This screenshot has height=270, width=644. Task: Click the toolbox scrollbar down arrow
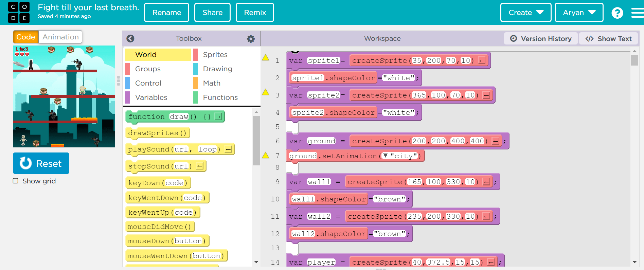click(x=256, y=262)
